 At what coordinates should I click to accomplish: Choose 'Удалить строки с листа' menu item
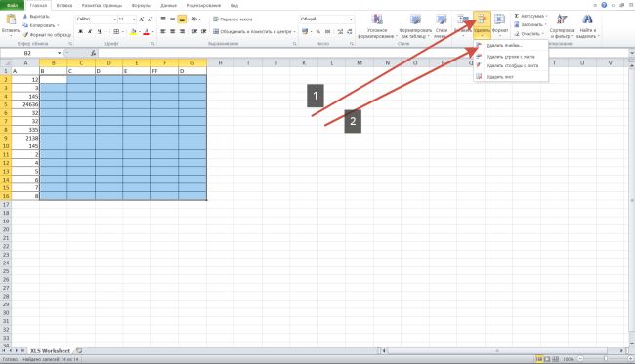511,57
